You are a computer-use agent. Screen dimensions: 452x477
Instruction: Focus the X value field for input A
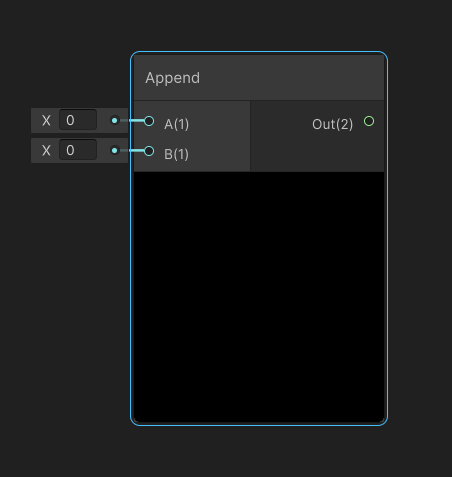pyautogui.click(x=78, y=120)
